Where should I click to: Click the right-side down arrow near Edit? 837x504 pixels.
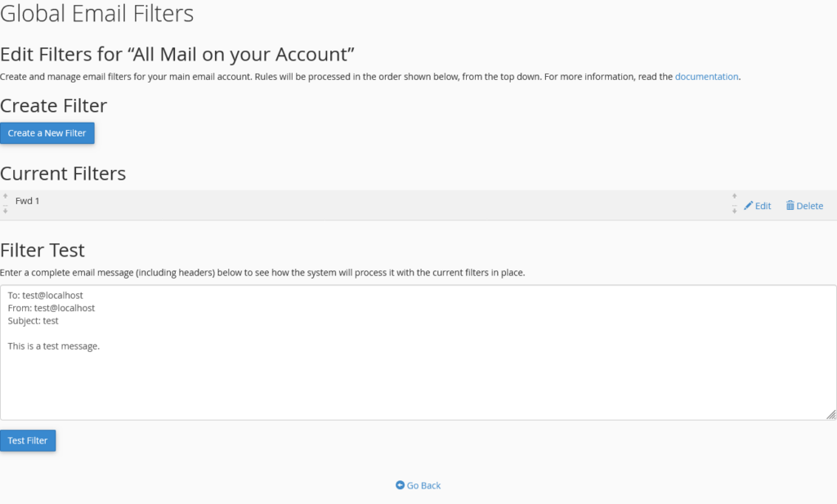pos(734,211)
